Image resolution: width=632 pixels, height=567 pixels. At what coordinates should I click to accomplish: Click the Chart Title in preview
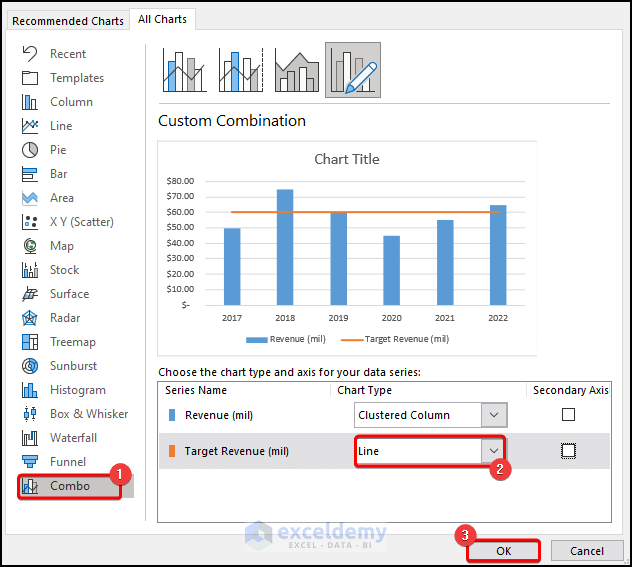pyautogui.click(x=347, y=159)
